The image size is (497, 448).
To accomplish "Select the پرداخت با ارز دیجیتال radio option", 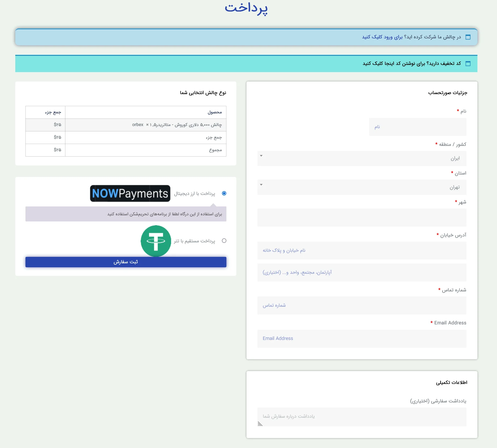I will pos(224,193).
